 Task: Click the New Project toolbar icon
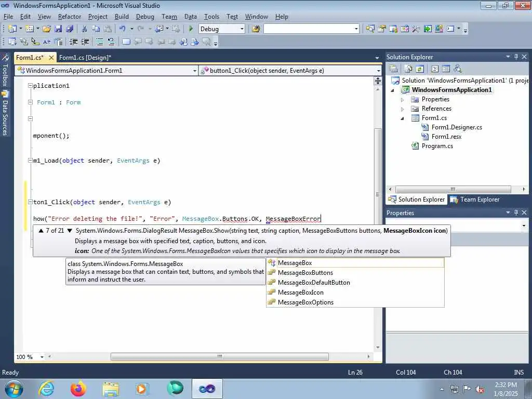point(12,29)
